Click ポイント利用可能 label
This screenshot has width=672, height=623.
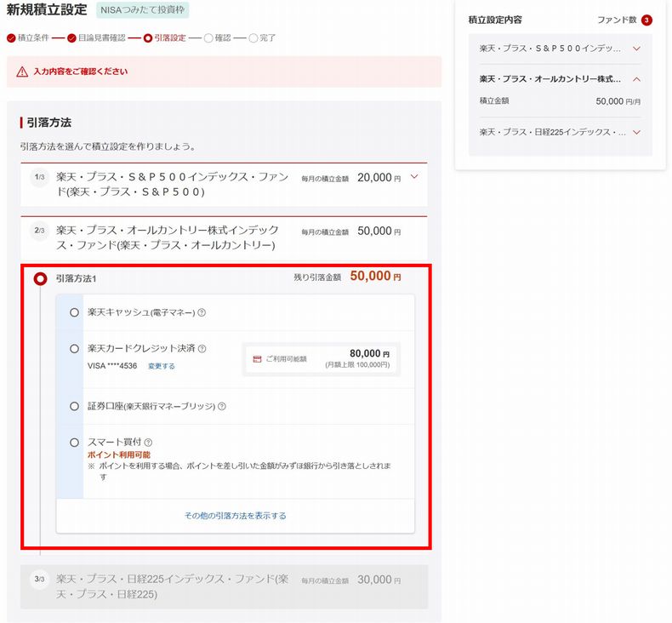point(119,455)
